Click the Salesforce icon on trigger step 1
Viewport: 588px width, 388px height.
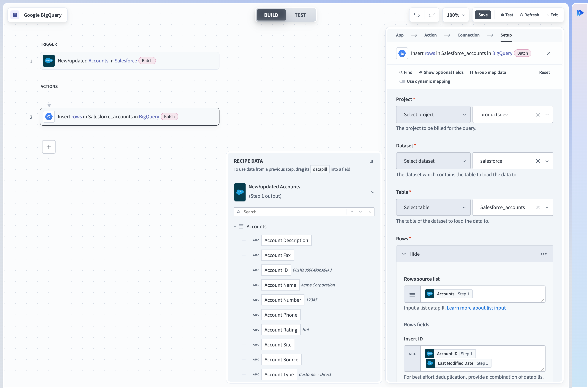point(49,61)
